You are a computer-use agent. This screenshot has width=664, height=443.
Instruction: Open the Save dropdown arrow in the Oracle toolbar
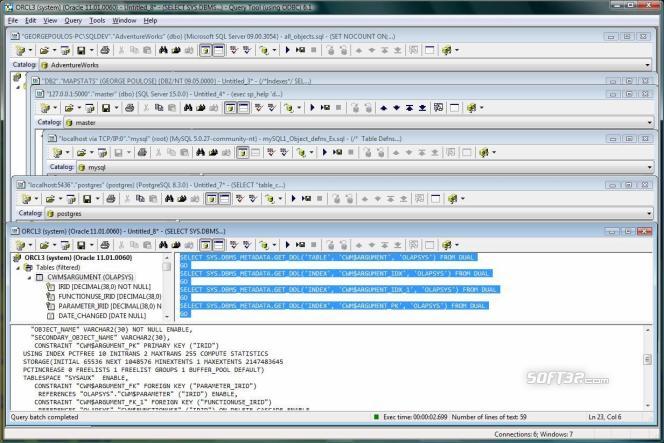coord(91,245)
